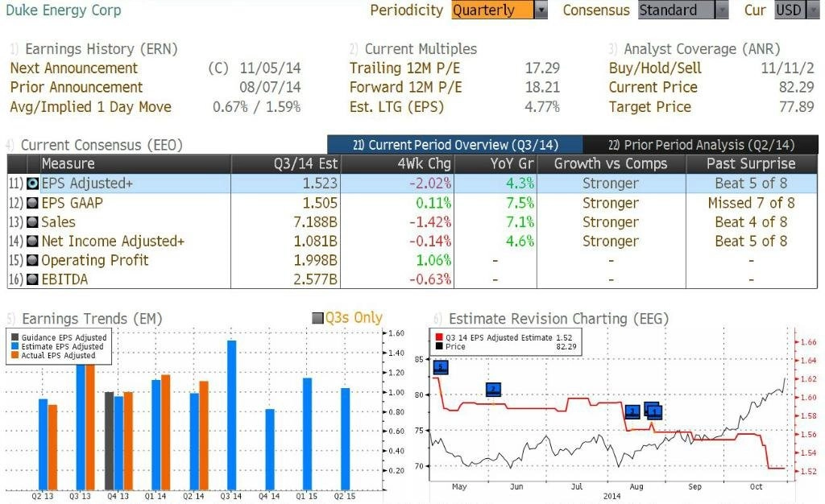Select the EBITDA row radio icon
Image resolution: width=825 pixels, height=504 pixels.
(x=32, y=279)
